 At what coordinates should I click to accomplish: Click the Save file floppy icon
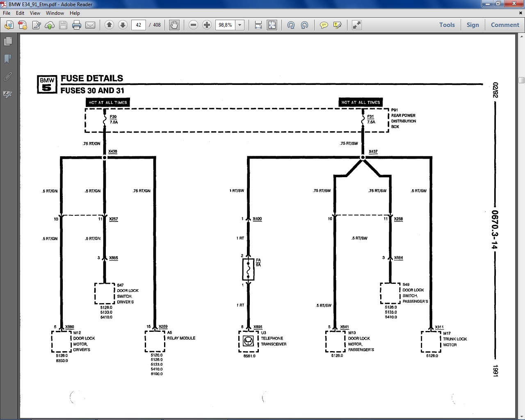coord(63,25)
